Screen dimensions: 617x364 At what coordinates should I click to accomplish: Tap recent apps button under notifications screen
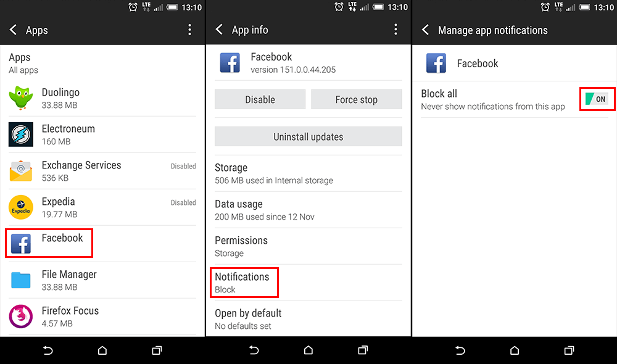(569, 350)
